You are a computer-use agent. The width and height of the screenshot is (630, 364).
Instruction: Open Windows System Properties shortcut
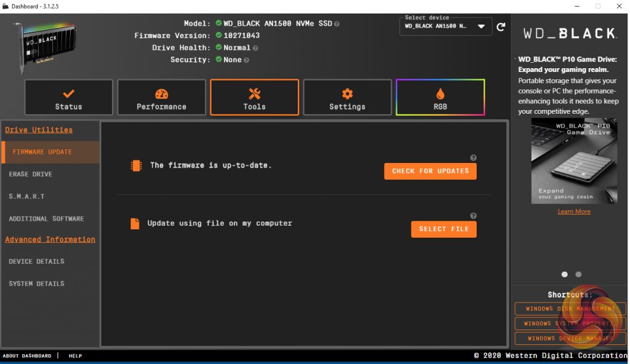570,323
